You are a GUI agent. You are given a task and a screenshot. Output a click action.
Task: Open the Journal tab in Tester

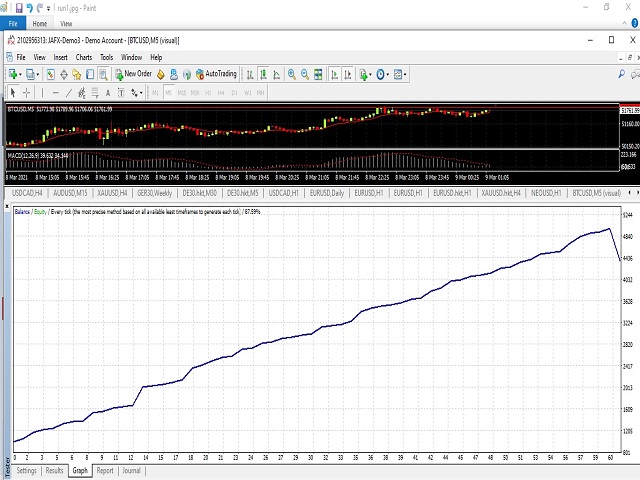coord(132,470)
